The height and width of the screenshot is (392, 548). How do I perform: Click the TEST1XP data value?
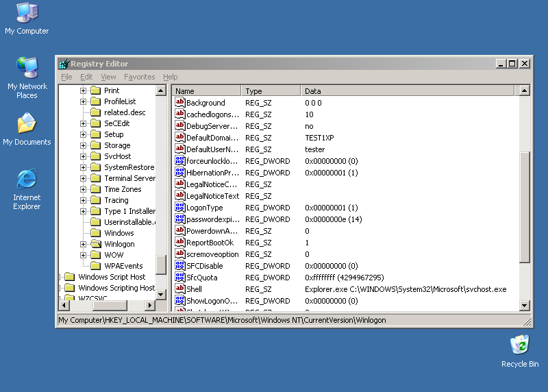pyautogui.click(x=319, y=138)
